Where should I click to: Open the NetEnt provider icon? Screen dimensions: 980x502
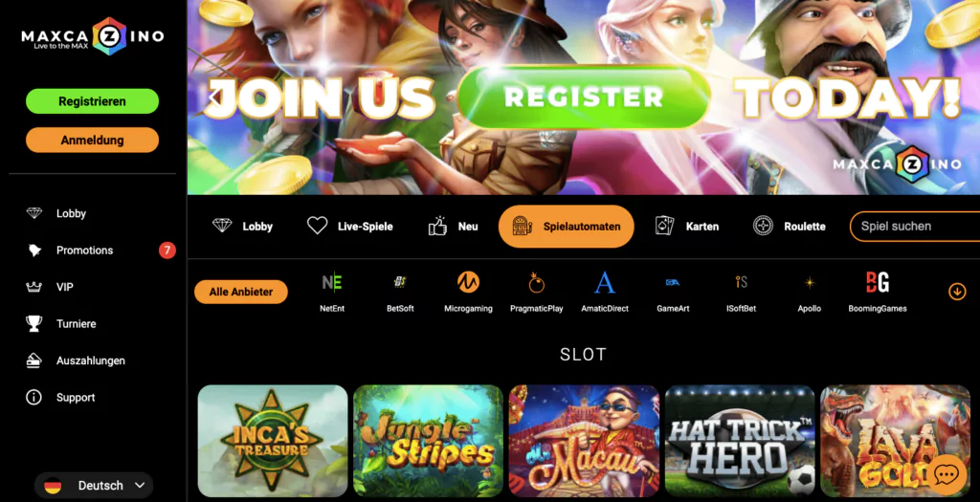coord(332,282)
